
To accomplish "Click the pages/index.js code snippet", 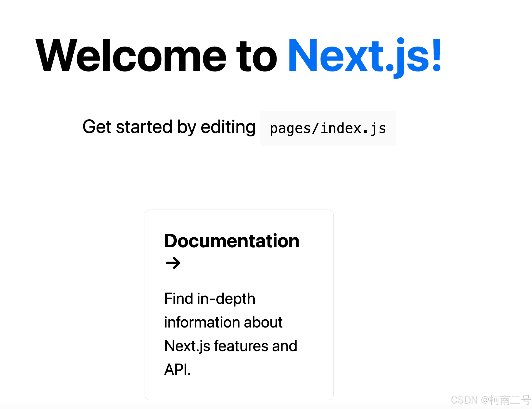I will click(x=328, y=128).
